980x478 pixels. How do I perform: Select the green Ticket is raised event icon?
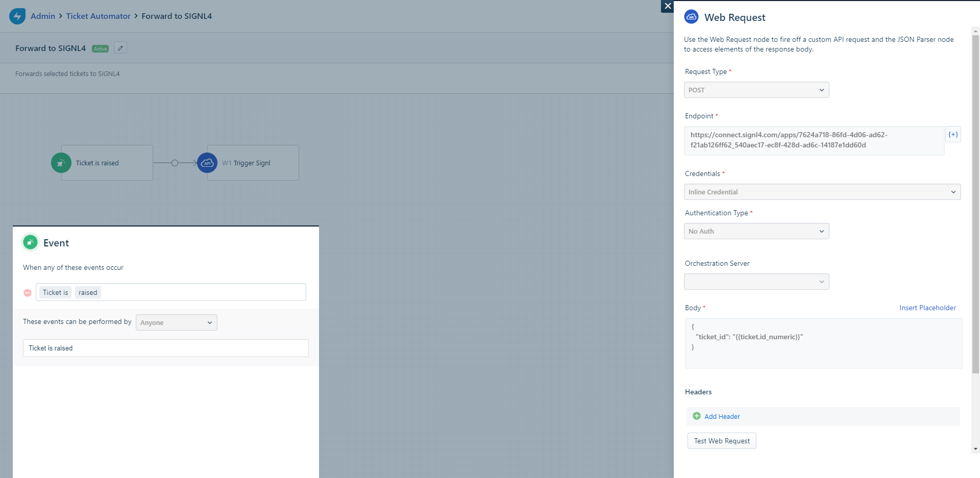[61, 163]
